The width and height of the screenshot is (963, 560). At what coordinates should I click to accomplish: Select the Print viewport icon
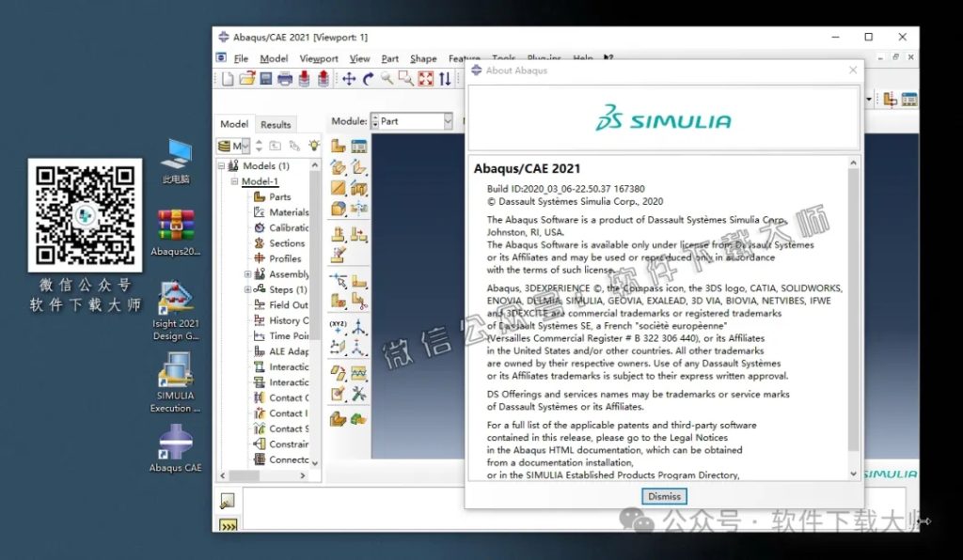(x=287, y=79)
